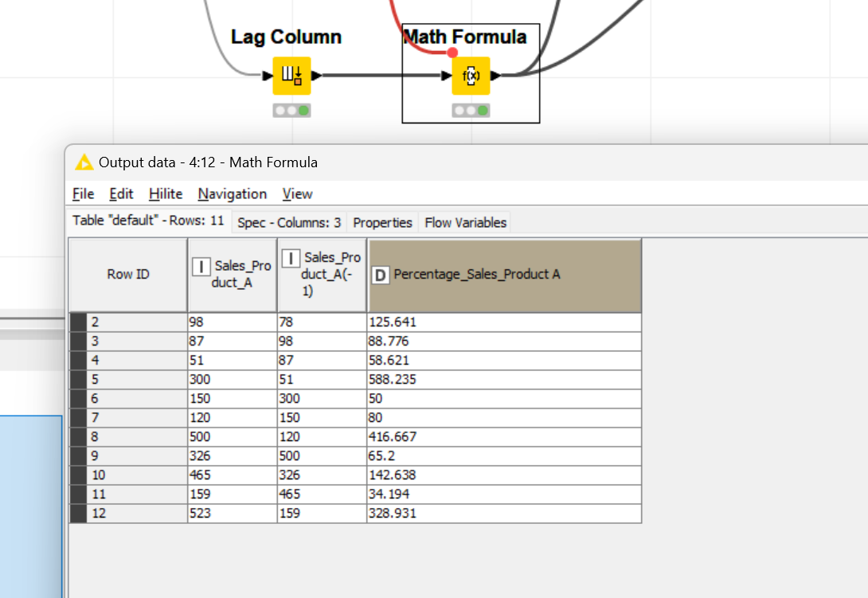
Task: Click the red flow variable port dot
Action: pos(452,53)
